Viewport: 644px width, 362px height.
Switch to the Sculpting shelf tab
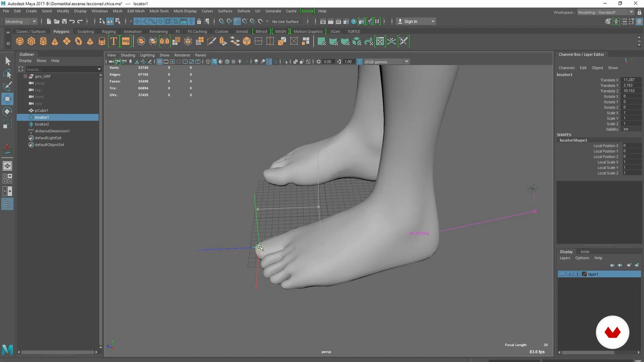click(86, 32)
